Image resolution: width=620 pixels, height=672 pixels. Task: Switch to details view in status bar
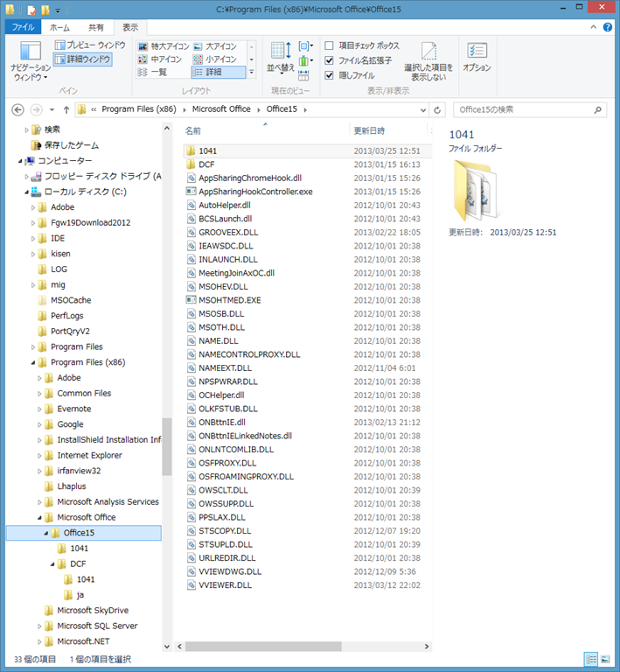[591, 659]
